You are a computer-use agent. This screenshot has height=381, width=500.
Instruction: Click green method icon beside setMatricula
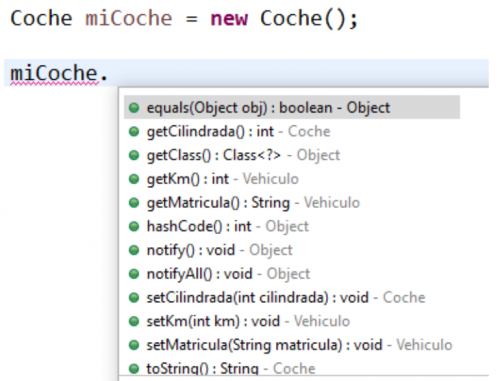[134, 345]
